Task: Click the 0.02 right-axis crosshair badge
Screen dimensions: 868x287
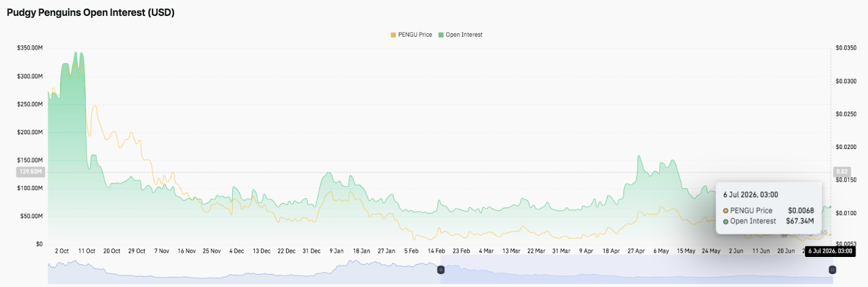Action: click(842, 172)
